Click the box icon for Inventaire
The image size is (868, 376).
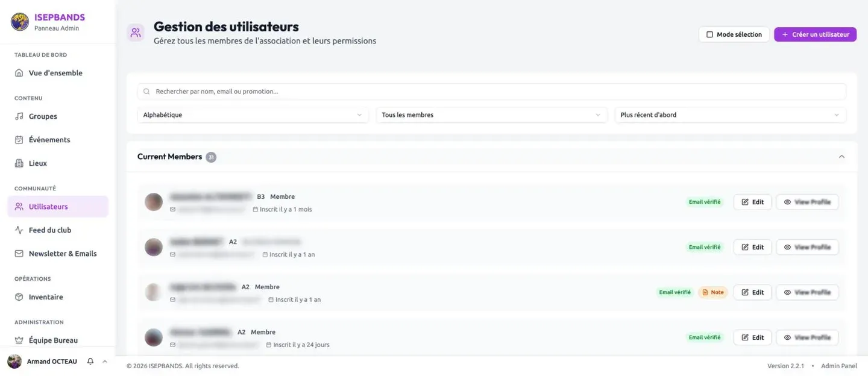19,297
